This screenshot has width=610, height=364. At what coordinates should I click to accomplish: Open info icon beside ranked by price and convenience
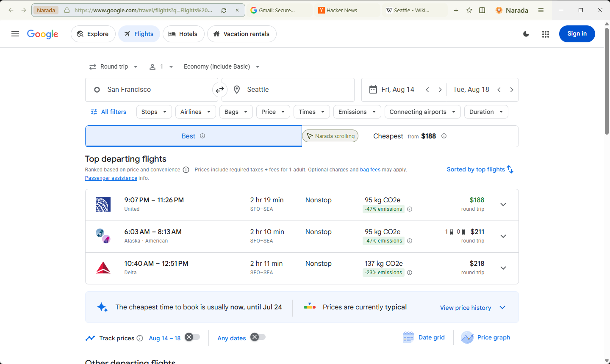186,170
